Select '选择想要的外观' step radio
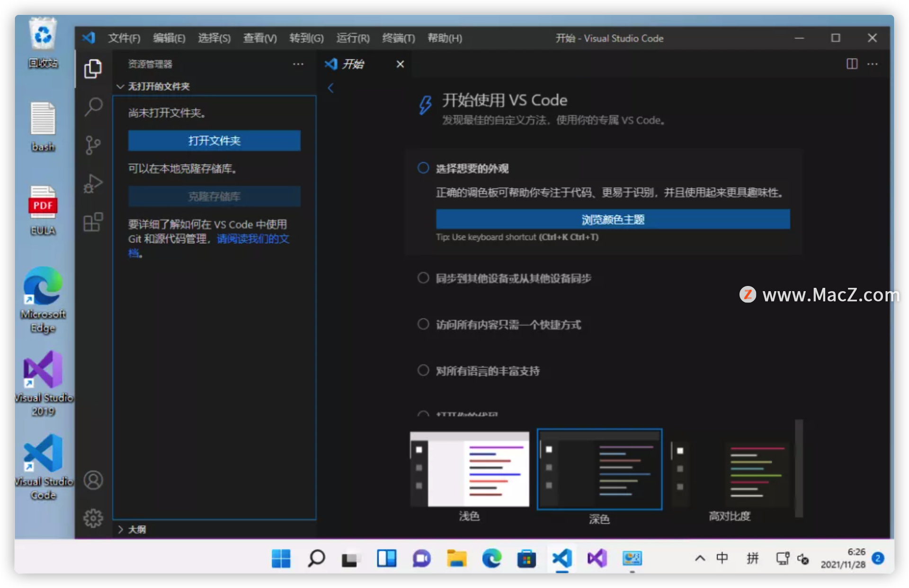The width and height of the screenshot is (909, 588). (423, 168)
